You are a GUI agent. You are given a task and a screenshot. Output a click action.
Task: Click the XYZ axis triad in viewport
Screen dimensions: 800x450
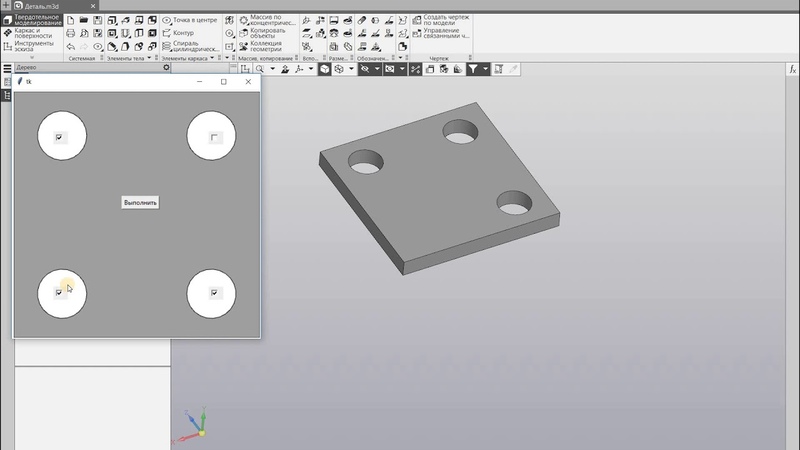[x=191, y=426]
